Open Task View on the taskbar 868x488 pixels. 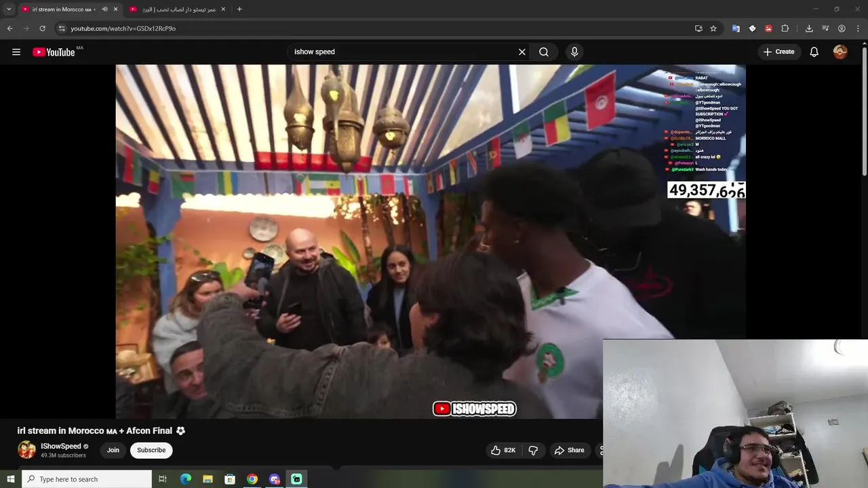pyautogui.click(x=163, y=479)
